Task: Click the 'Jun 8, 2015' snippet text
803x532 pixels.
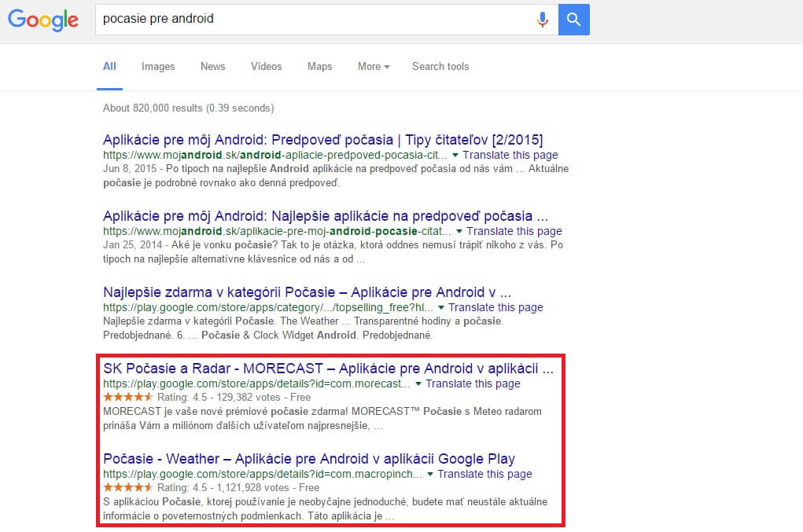Action: tap(130, 169)
